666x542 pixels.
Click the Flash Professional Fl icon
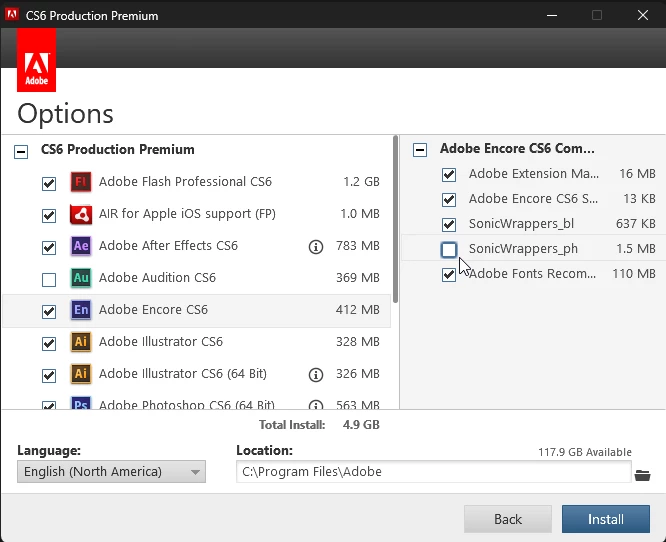[81, 182]
